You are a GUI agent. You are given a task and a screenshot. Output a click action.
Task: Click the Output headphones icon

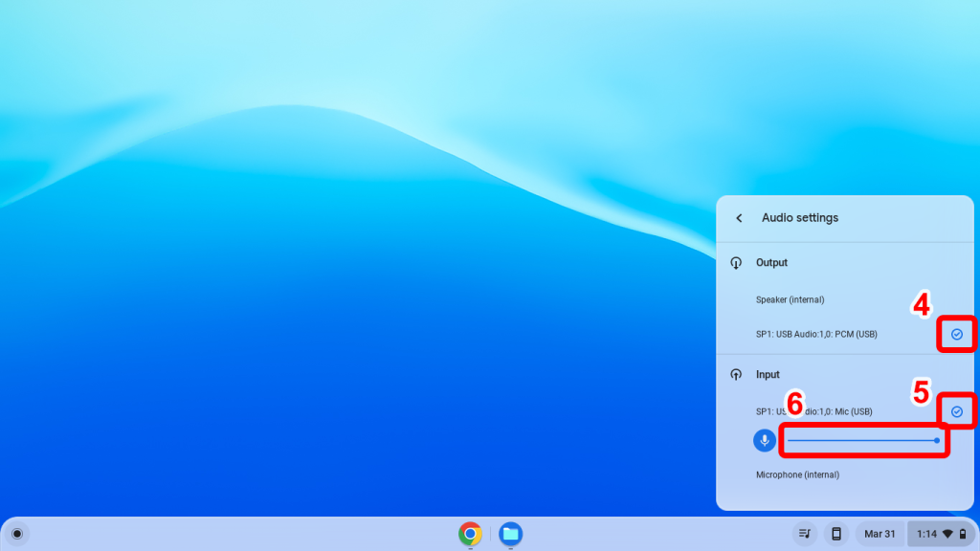pos(735,262)
